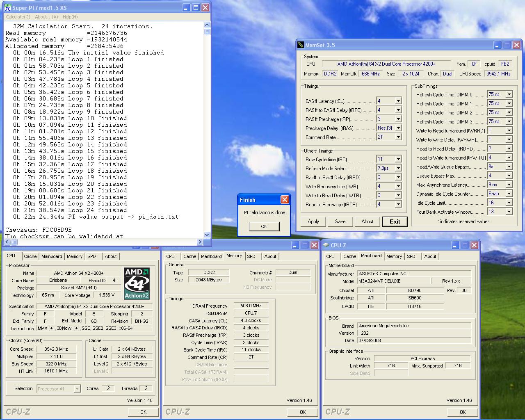
Task: Maximize the Super PI window
Action: [x=196, y=7]
